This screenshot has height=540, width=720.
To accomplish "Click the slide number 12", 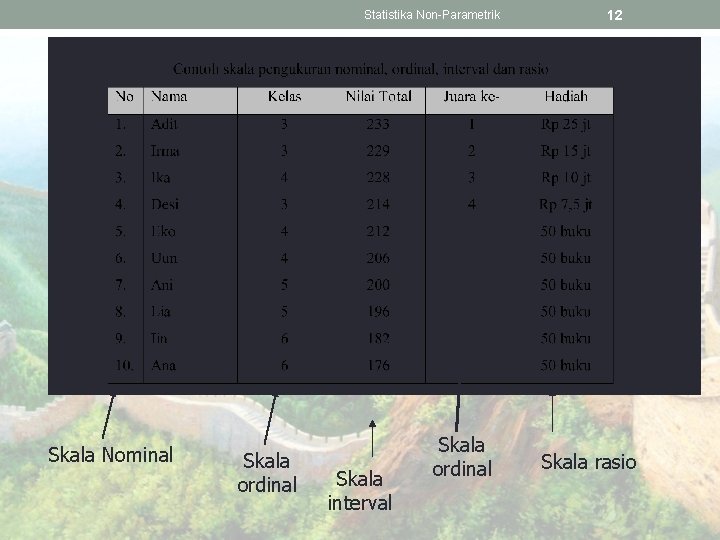I will tap(614, 15).
